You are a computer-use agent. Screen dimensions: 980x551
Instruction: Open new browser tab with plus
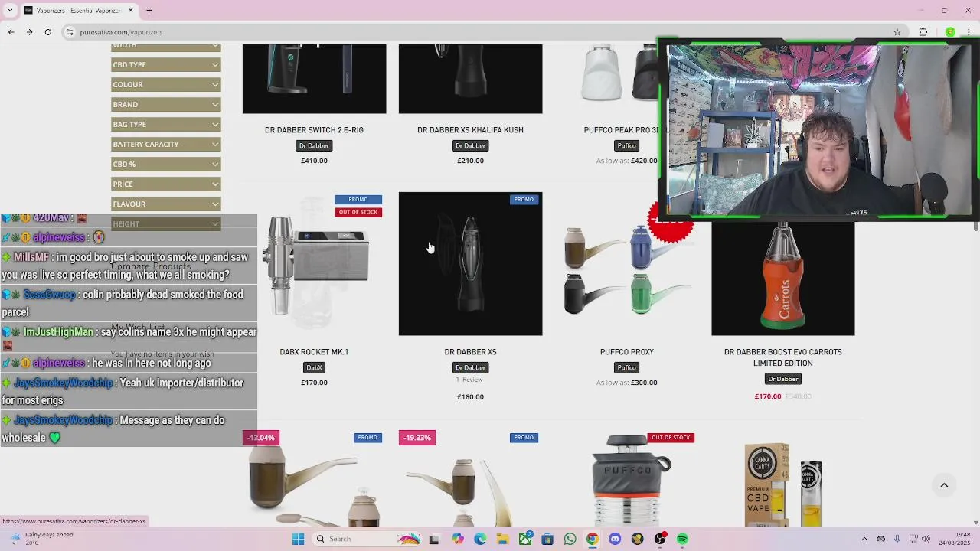(x=149, y=11)
